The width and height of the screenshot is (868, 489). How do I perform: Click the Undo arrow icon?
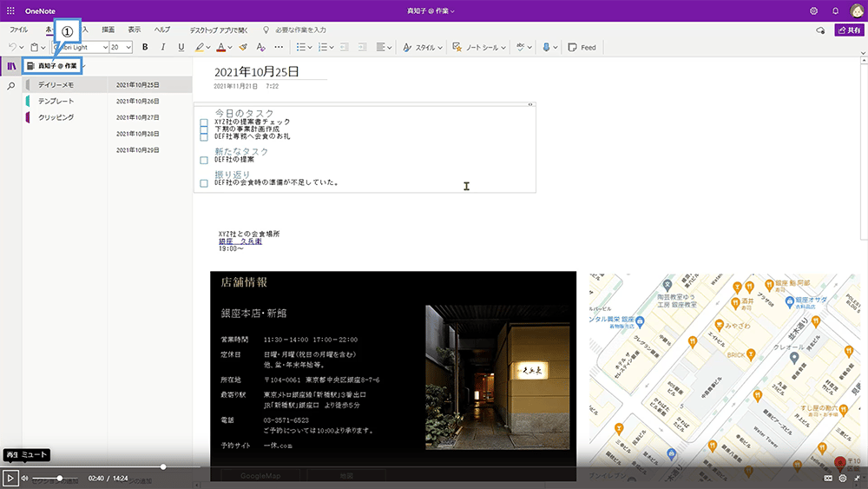pyautogui.click(x=12, y=47)
